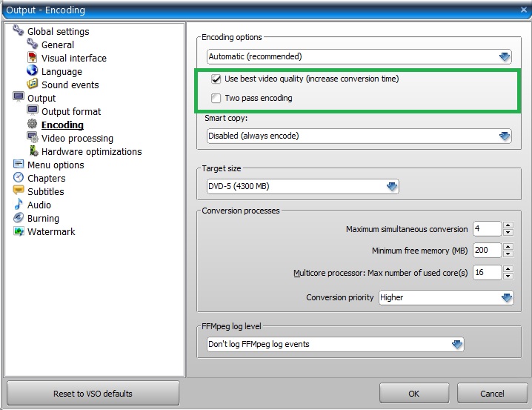
Task: Click the Max used cores field
Action: (x=488, y=273)
